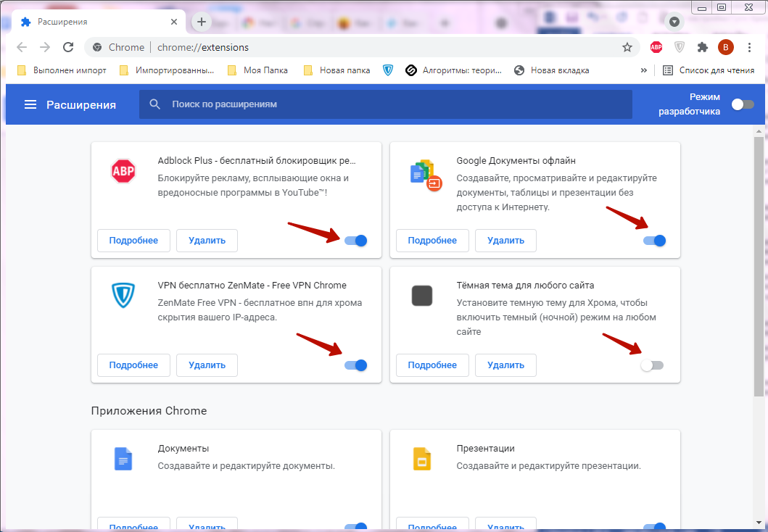Open the tab search dropdown arrow

coord(674,22)
